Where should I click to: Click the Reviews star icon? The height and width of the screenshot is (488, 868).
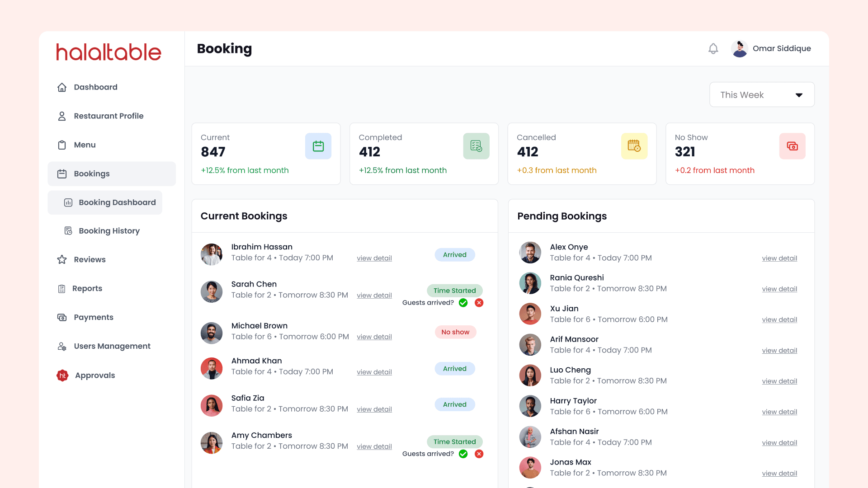pos(62,259)
